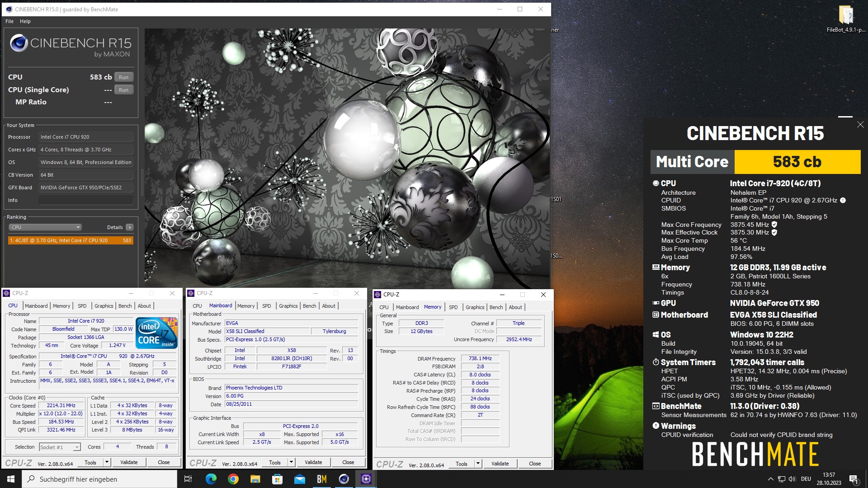Screen dimensions: 868x488
Task: Open the FileBot desktop shortcut
Action: 846,19
